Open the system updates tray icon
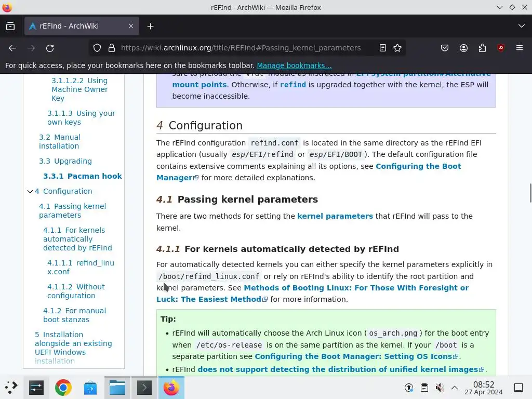 (x=409, y=388)
